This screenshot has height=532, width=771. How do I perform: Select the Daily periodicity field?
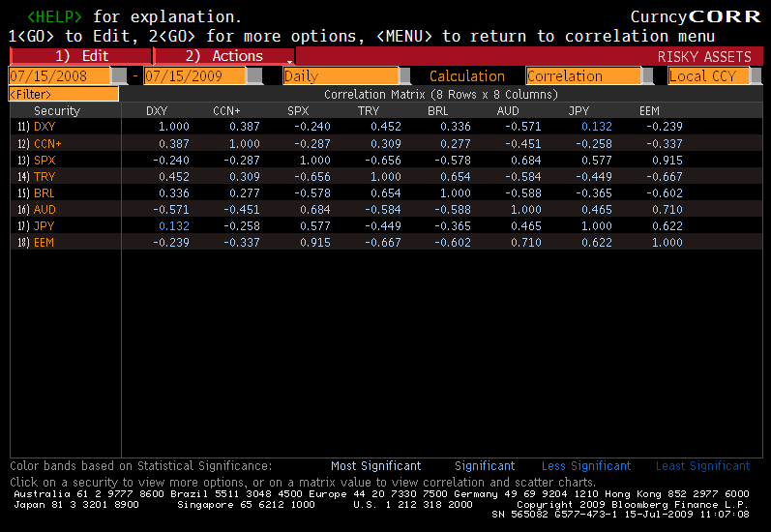341,76
